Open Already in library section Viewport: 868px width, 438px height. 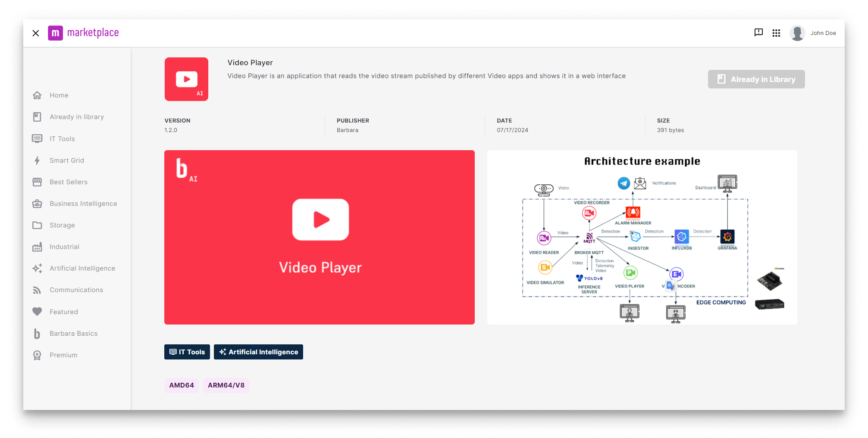point(77,117)
